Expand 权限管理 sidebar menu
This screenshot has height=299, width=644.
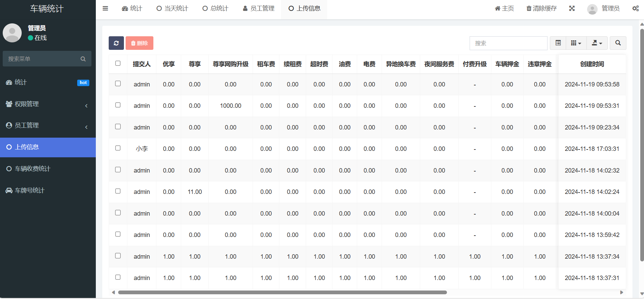click(x=48, y=104)
